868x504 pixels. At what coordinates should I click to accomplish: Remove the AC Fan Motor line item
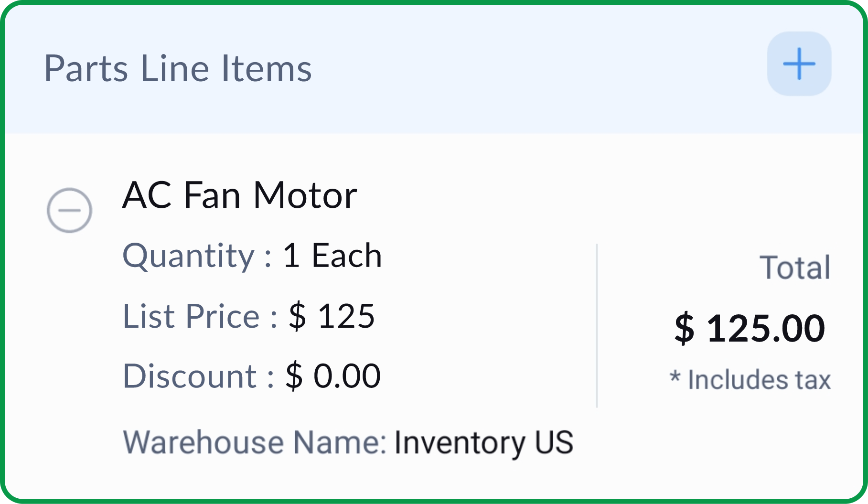[x=69, y=210]
